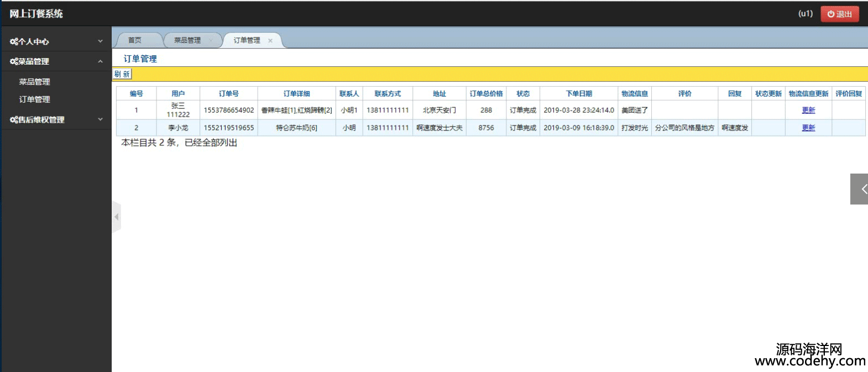Screen dimensions: 868x372
Task: Click the (u1) username in header
Action: (806, 13)
